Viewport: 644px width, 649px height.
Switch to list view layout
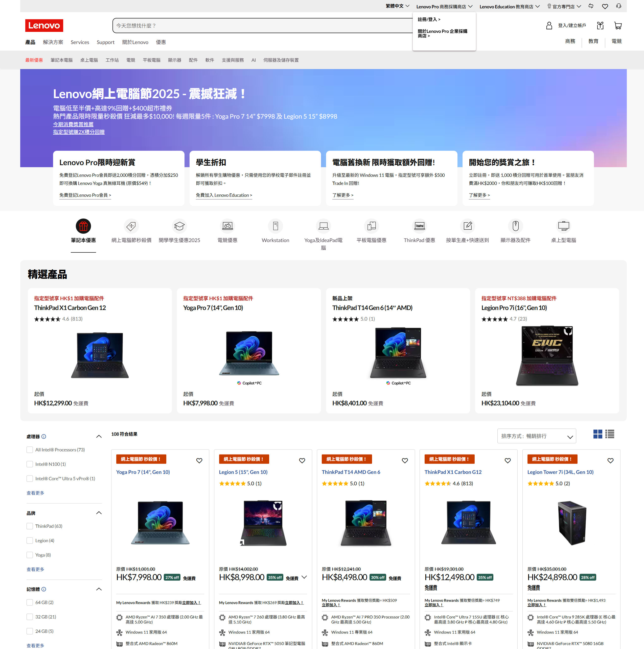pos(610,434)
